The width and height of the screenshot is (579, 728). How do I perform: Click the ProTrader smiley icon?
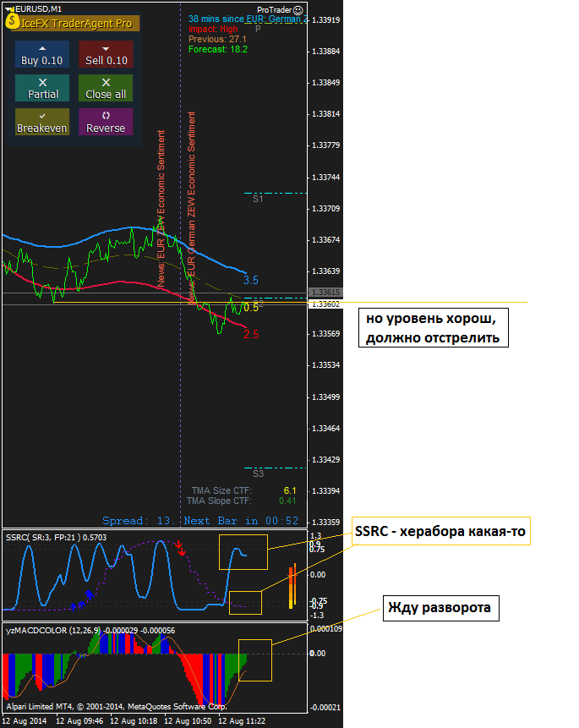pyautogui.click(x=298, y=10)
